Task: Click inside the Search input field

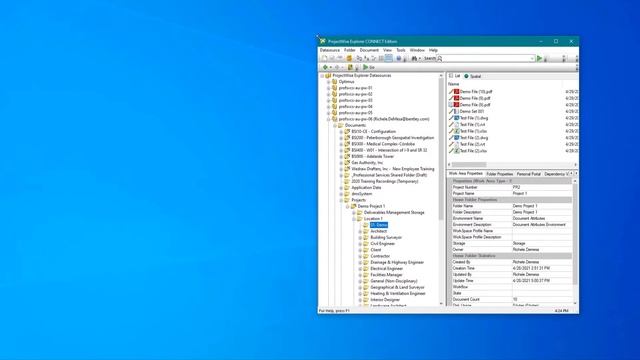Action: [486, 58]
